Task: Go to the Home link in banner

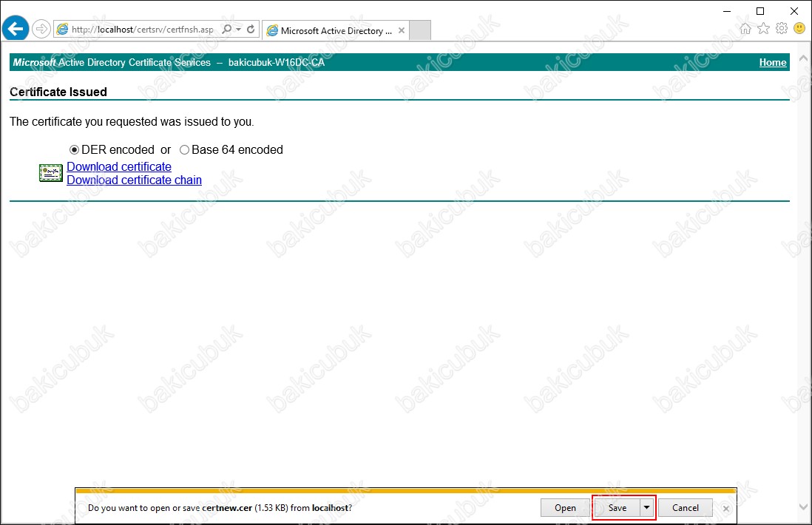Action: pos(773,62)
